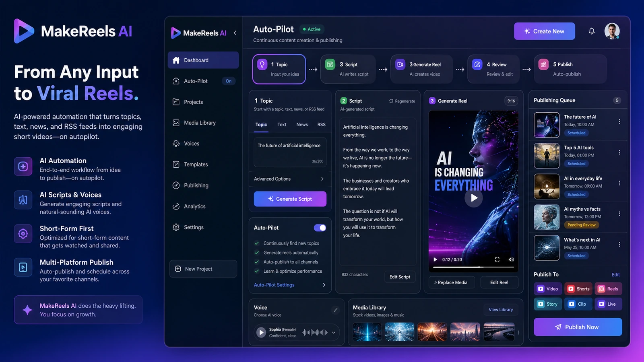Click the Generate Reel step video icon
The width and height of the screenshot is (644, 362).
click(x=400, y=64)
